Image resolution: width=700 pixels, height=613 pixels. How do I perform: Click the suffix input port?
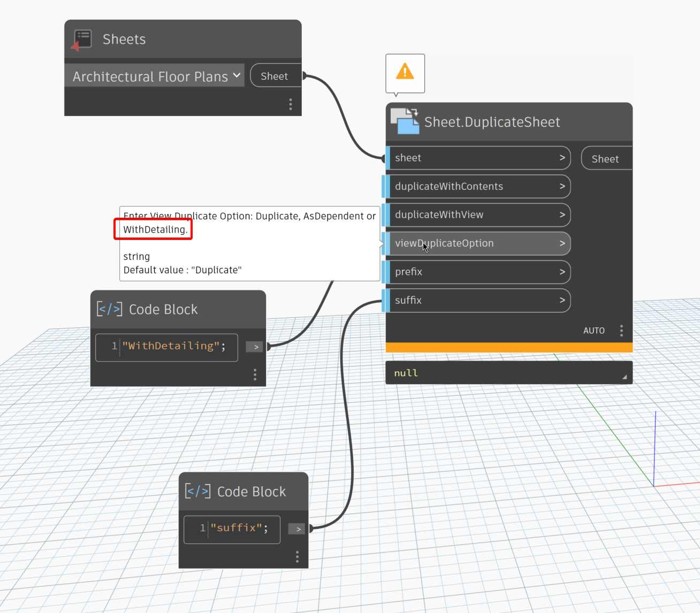click(478, 300)
